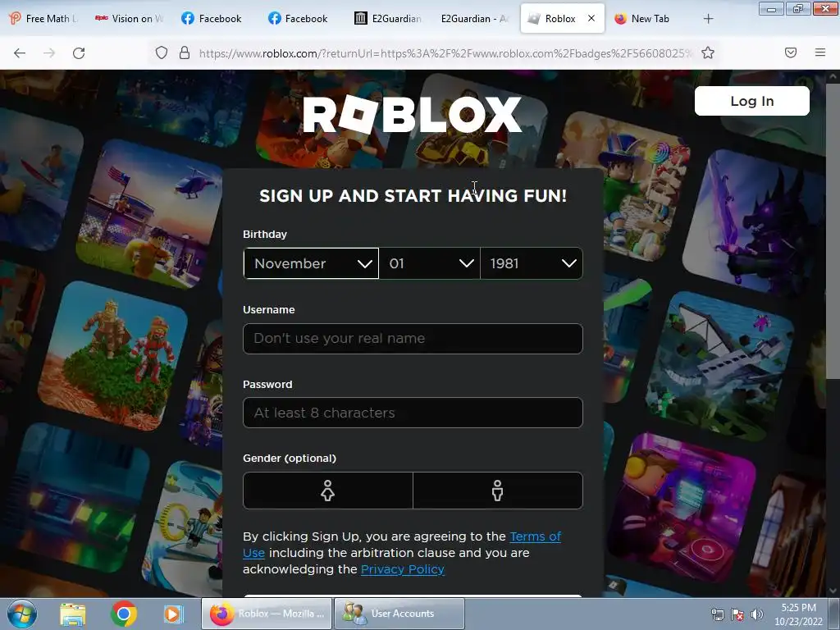Open the birthday month dropdown showing November

311,263
